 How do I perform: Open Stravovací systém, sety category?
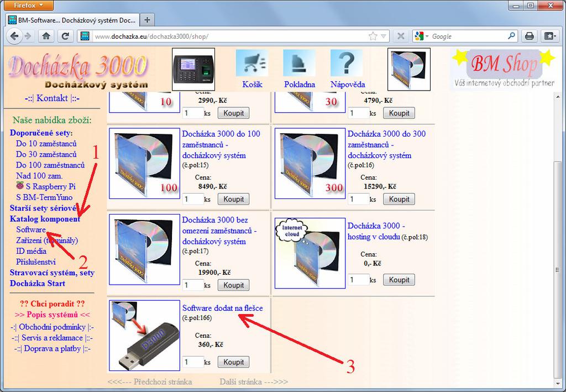52,273
